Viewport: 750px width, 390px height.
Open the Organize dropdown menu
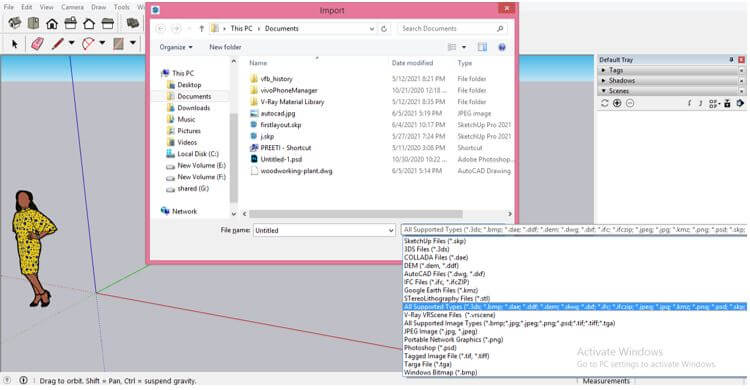tap(176, 47)
